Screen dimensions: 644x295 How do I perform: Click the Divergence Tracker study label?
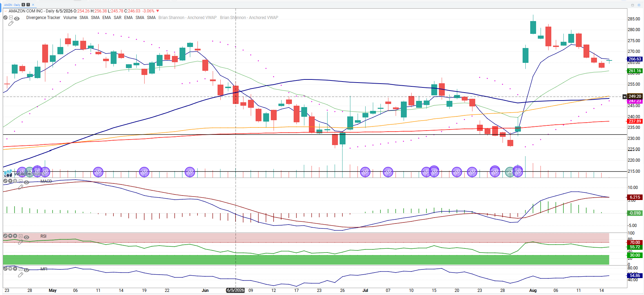click(x=43, y=18)
